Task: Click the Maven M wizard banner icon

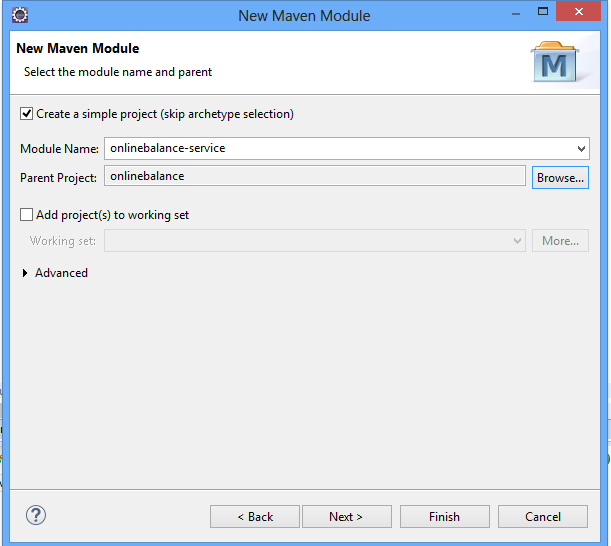Action: pos(555,62)
